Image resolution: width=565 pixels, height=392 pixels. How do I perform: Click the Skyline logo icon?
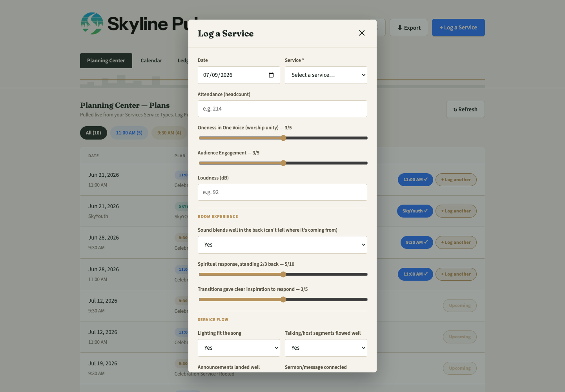click(92, 24)
